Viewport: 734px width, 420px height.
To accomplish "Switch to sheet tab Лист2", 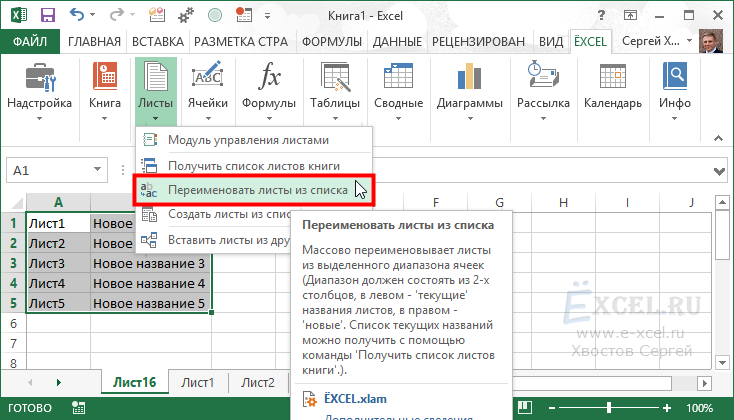I will click(257, 383).
